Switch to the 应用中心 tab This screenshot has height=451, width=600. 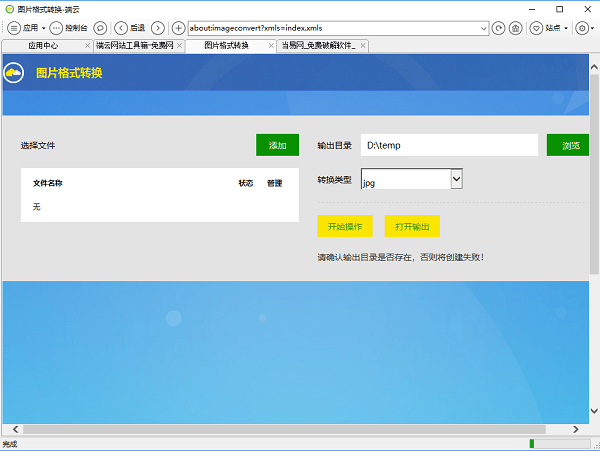pyautogui.click(x=42, y=46)
